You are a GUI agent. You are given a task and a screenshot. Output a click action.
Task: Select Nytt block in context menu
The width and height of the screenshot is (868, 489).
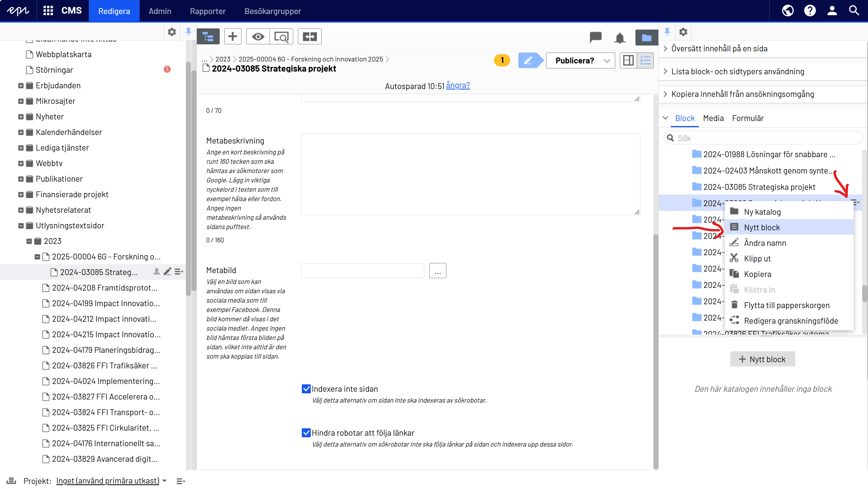(761, 227)
